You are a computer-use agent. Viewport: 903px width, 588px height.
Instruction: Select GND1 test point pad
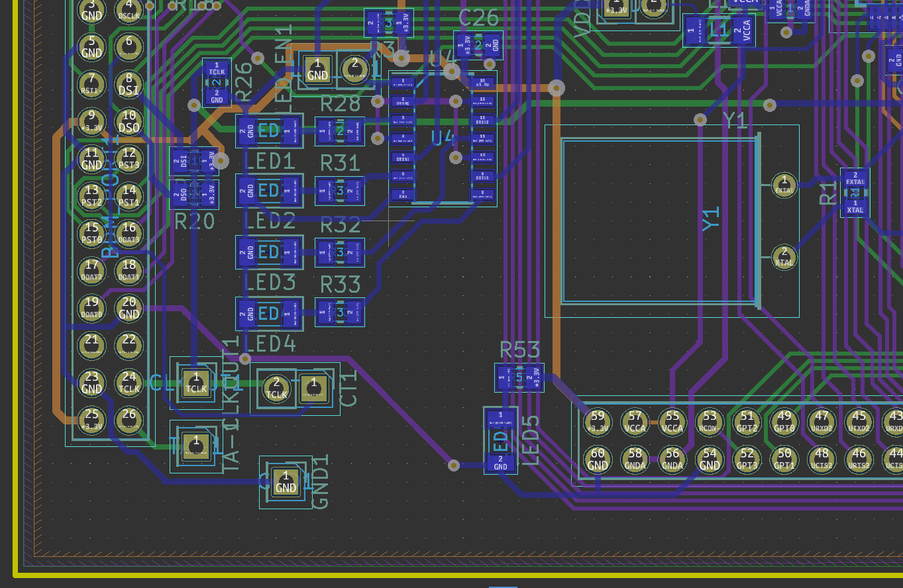286,482
